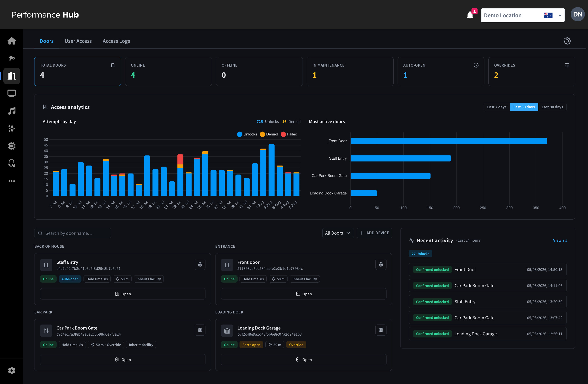
Task: Click Car Park 50 m Override tag
Action: point(106,345)
